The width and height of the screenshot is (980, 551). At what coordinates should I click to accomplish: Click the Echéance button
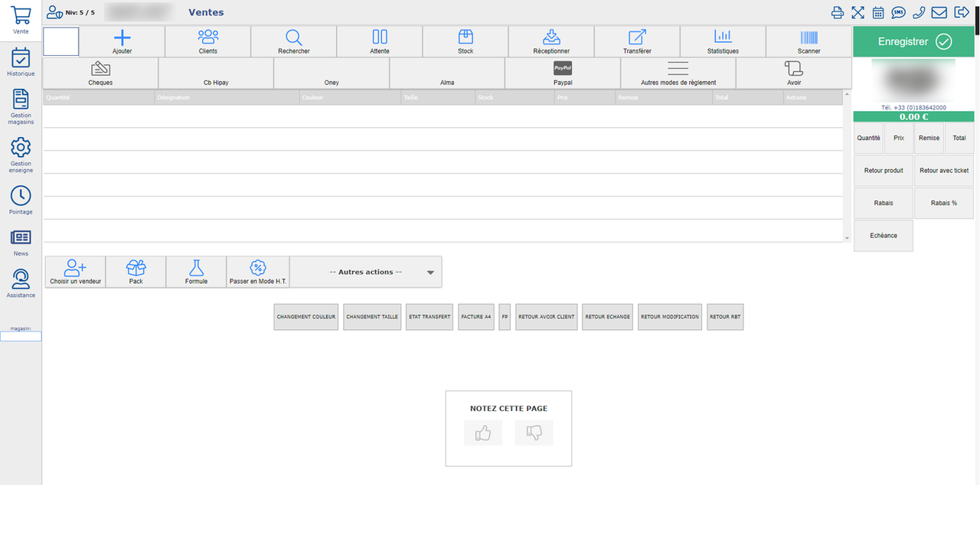[884, 235]
